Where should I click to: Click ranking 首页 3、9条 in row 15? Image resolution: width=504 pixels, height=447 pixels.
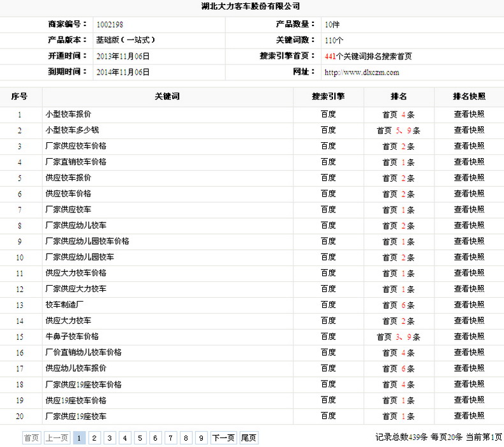399,337
